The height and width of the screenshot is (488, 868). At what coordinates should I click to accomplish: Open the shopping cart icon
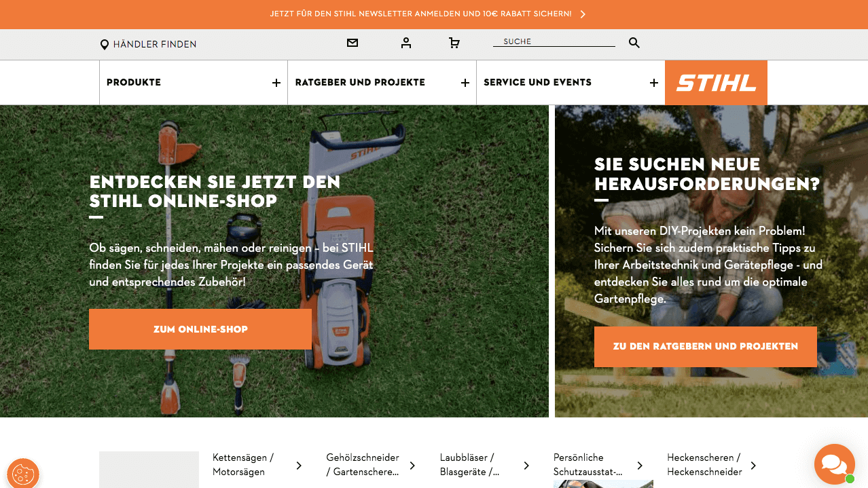454,43
